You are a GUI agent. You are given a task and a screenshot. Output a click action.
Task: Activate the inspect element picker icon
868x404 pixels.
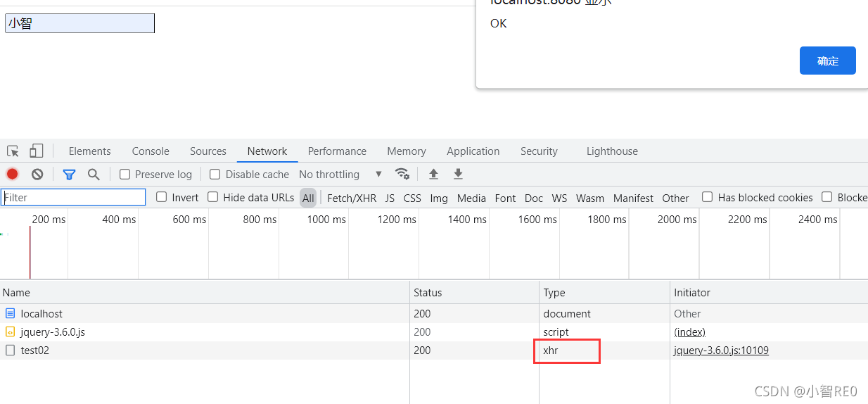pos(13,151)
